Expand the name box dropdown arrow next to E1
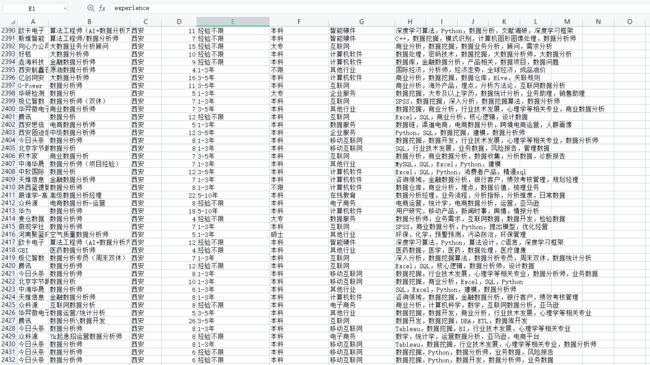Screen dimensions: 650x365 (65, 8)
